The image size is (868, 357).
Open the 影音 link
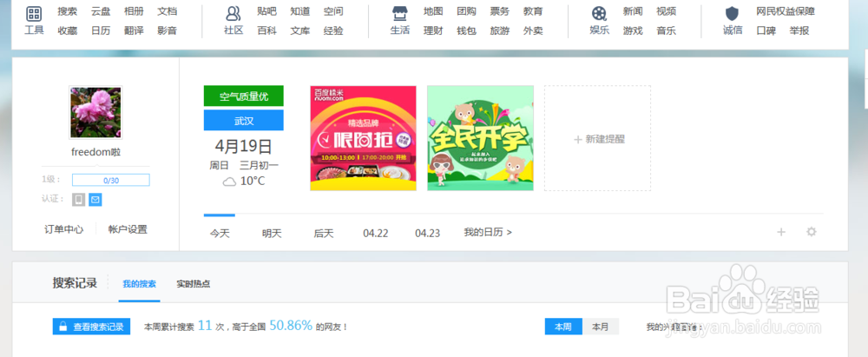168,30
